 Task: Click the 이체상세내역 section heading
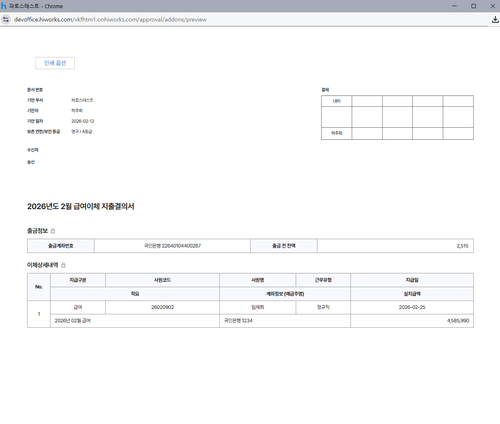[43, 265]
